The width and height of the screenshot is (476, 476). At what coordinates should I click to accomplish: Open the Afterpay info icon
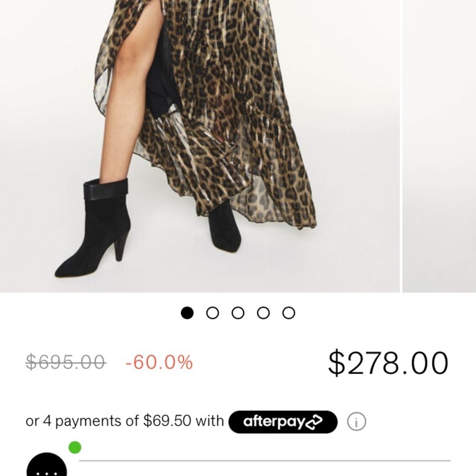(356, 422)
